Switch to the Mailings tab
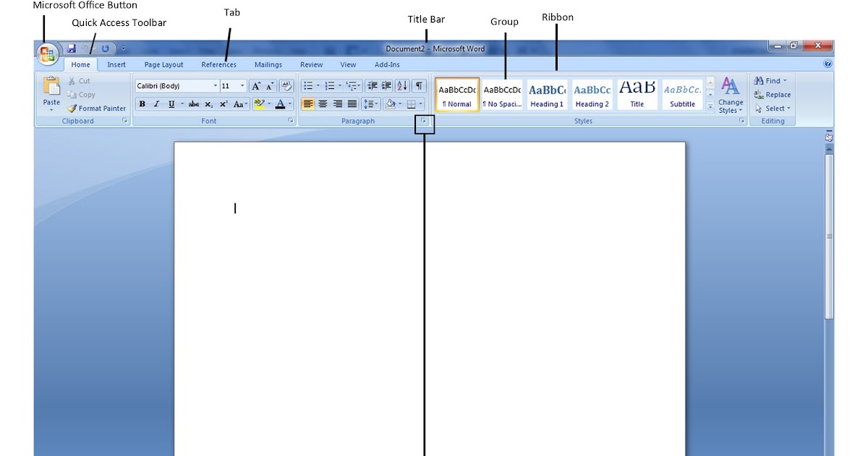Viewport: 868px width, 456px height. (268, 64)
